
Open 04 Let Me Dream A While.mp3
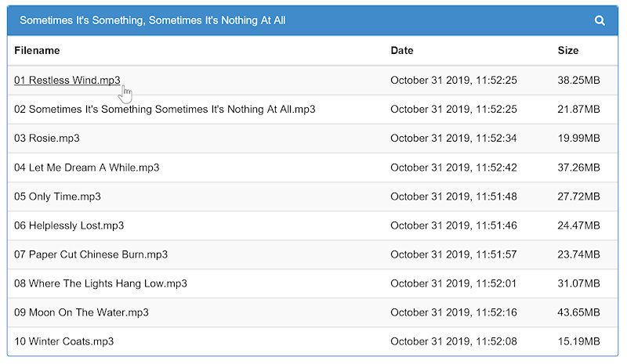tap(87, 168)
